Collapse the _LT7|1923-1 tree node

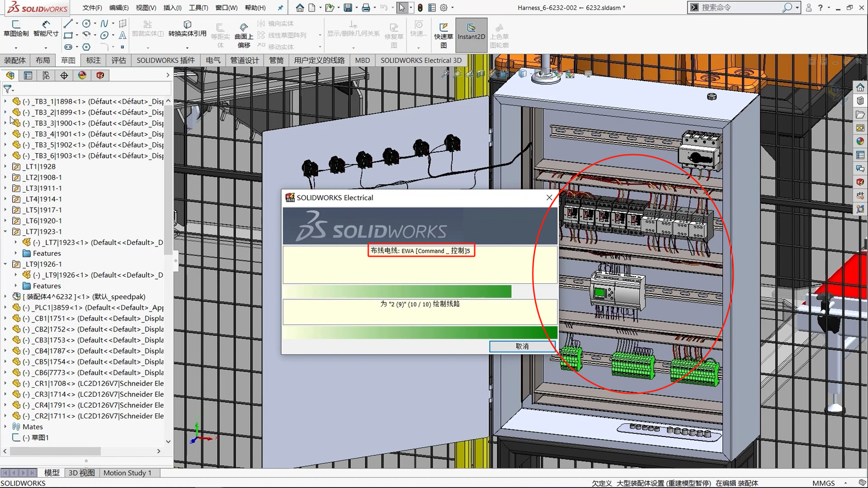click(x=5, y=232)
